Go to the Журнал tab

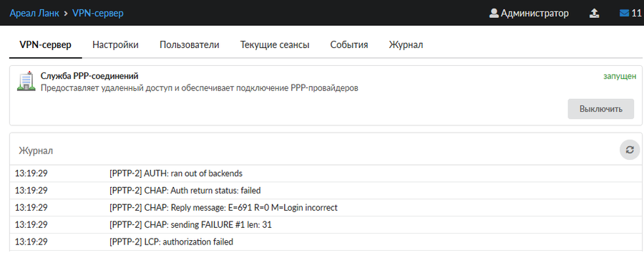click(406, 45)
